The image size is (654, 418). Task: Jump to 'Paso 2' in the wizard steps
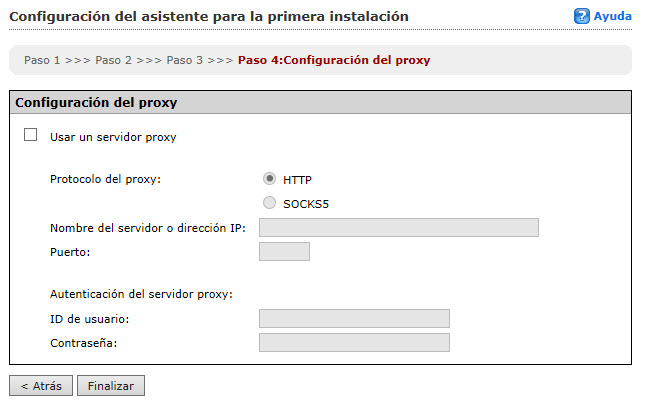113,60
